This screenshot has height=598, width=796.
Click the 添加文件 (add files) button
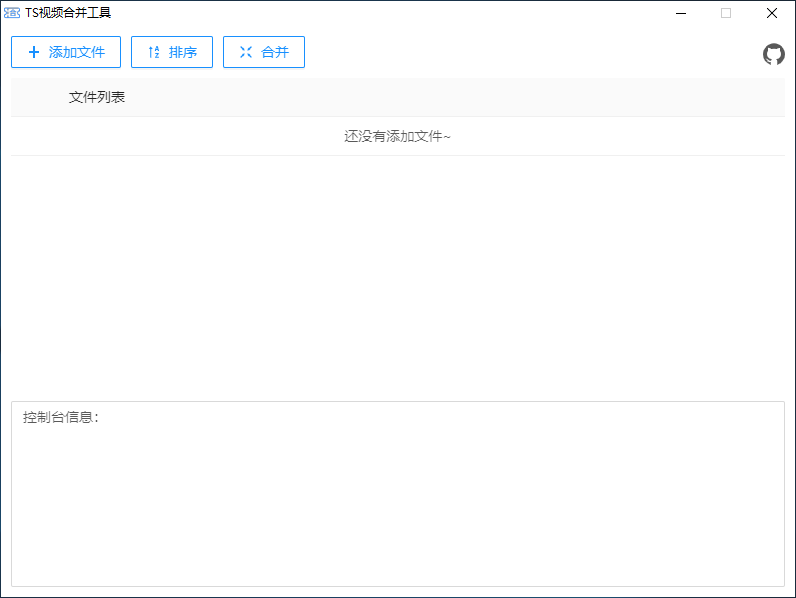(x=66, y=52)
